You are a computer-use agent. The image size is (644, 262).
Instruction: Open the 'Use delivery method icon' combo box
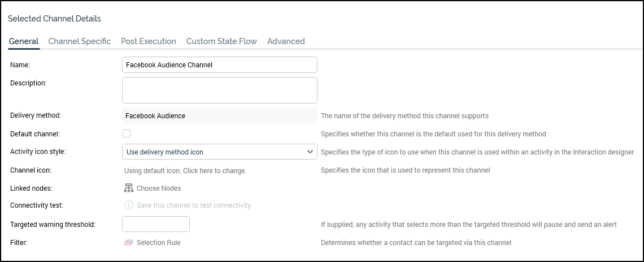(215, 152)
